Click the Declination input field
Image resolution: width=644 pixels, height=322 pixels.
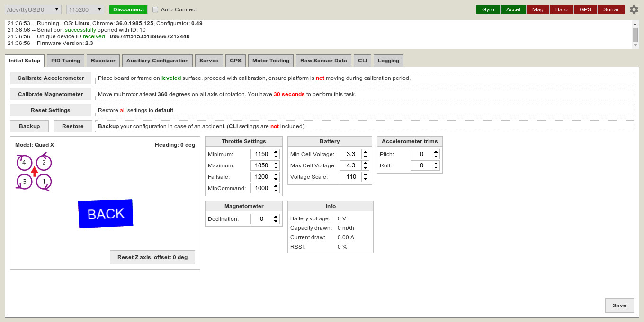pyautogui.click(x=261, y=219)
